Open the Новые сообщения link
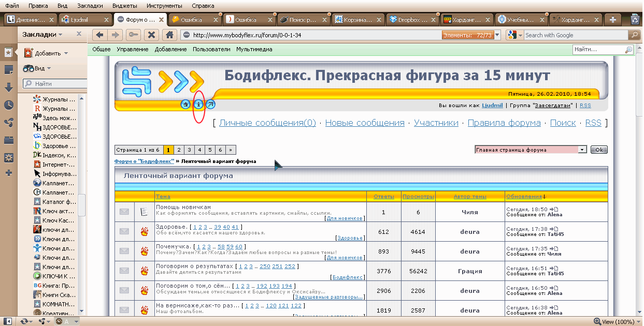This screenshot has height=326, width=644. pyautogui.click(x=365, y=123)
